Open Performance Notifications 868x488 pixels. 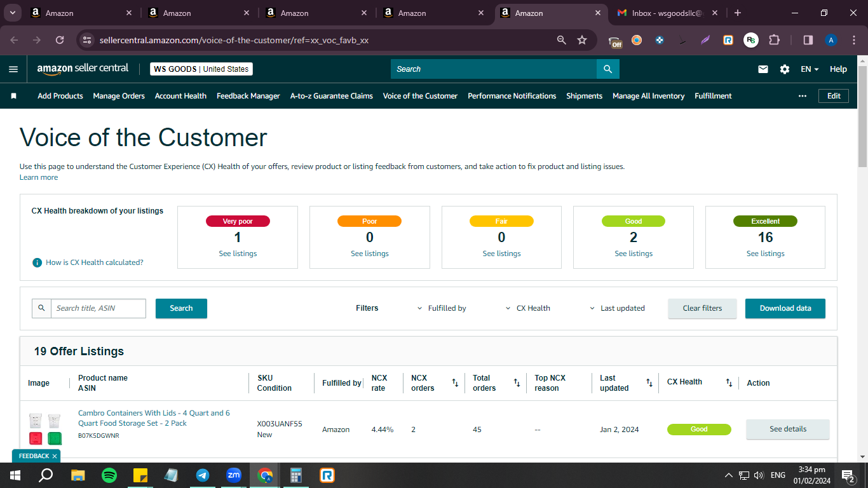pyautogui.click(x=512, y=96)
